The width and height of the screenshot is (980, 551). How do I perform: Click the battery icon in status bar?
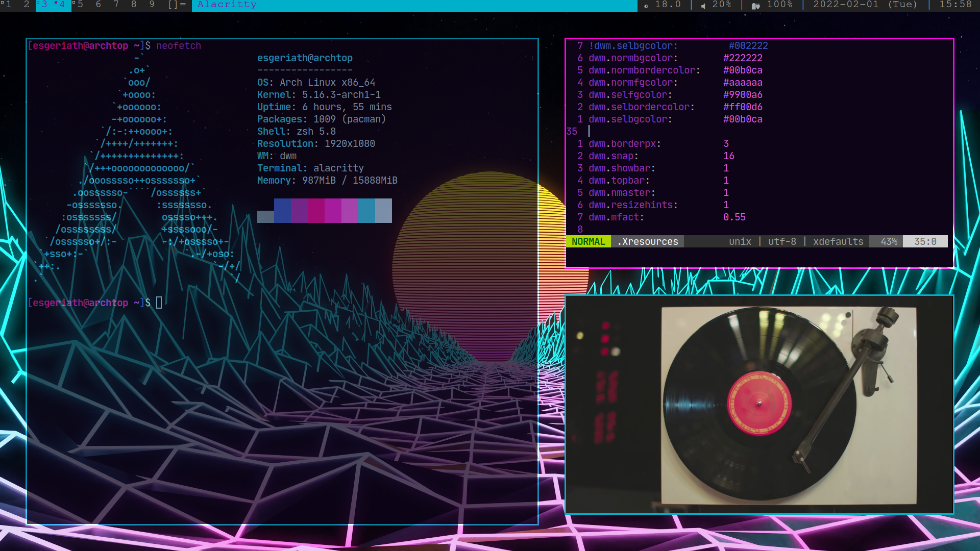click(756, 6)
